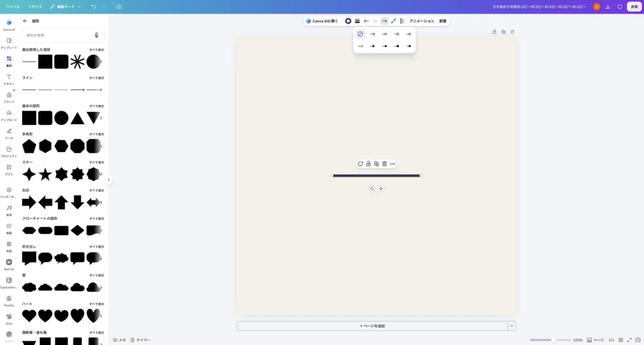
Task: Expand 吹き出し row with right chevron
Action: [101, 258]
